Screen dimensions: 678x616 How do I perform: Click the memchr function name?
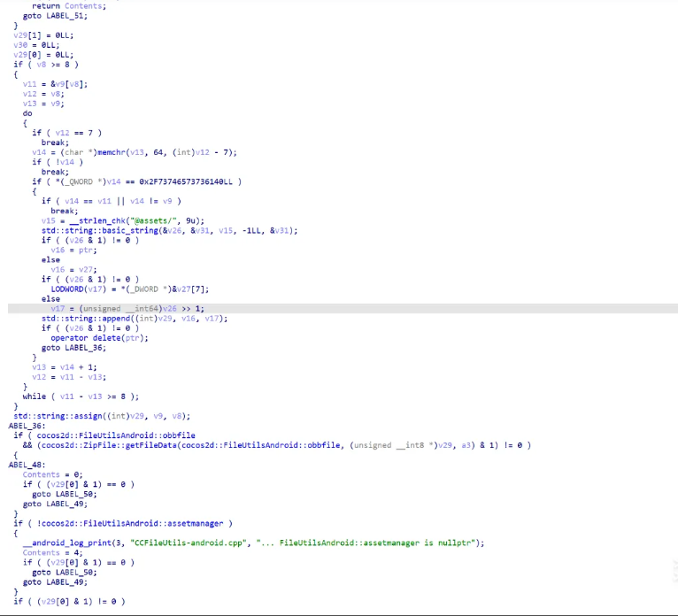pos(112,152)
